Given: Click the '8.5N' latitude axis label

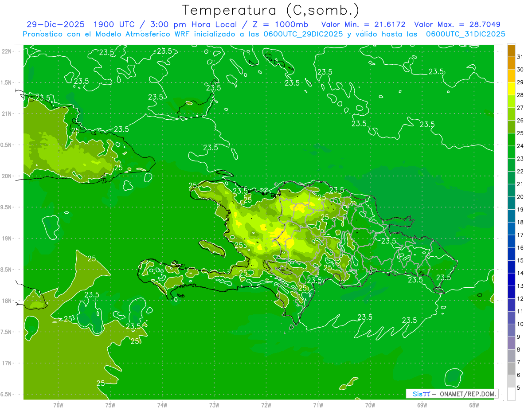Looking at the screenshot, I should [x=7, y=270].
